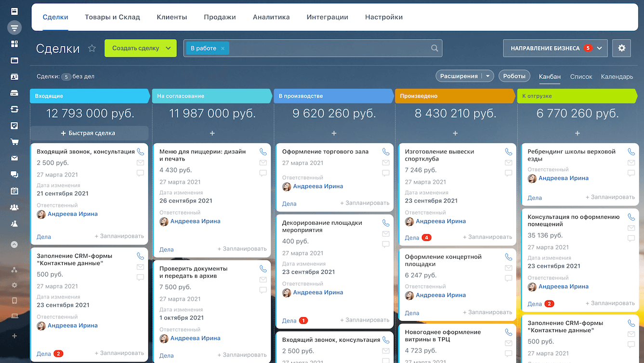Collapse sidebar with the chevron-up circle
The image size is (644, 363).
14,244
